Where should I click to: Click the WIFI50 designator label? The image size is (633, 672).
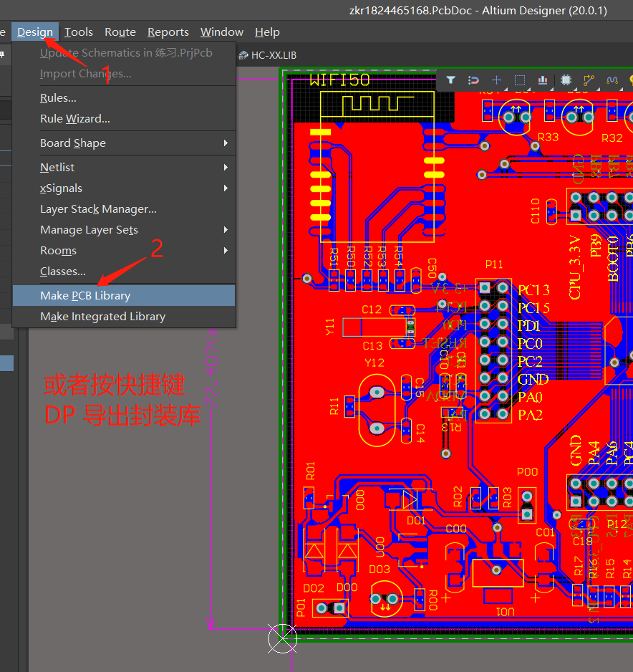click(x=339, y=80)
